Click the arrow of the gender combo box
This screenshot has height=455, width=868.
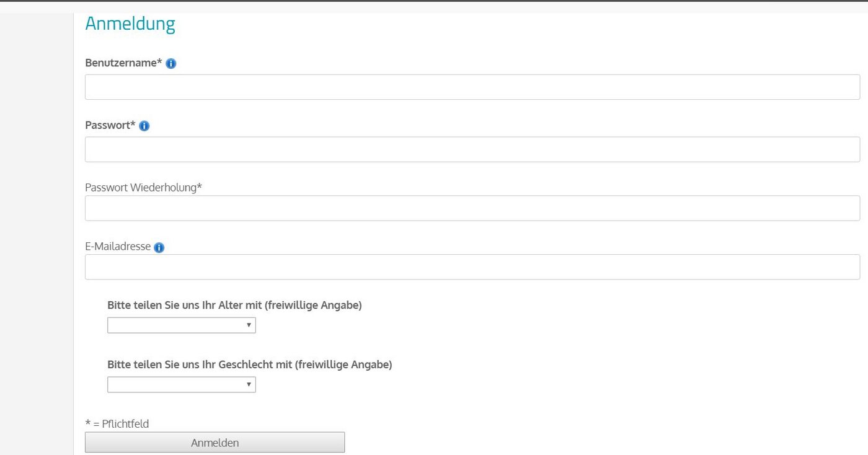point(249,385)
